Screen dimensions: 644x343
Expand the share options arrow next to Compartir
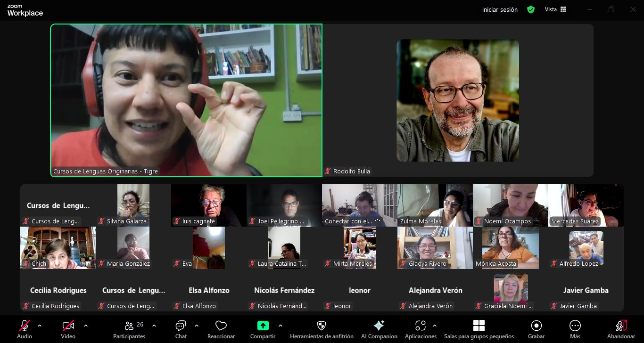[281, 326]
